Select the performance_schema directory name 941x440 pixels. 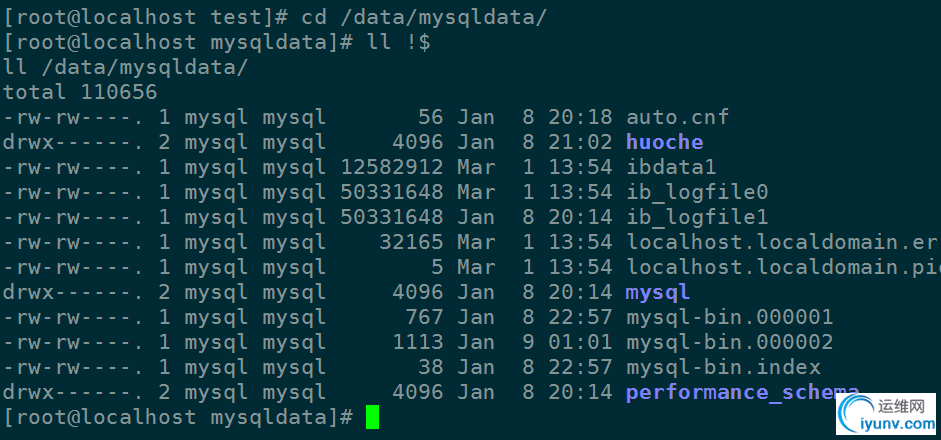742,393
